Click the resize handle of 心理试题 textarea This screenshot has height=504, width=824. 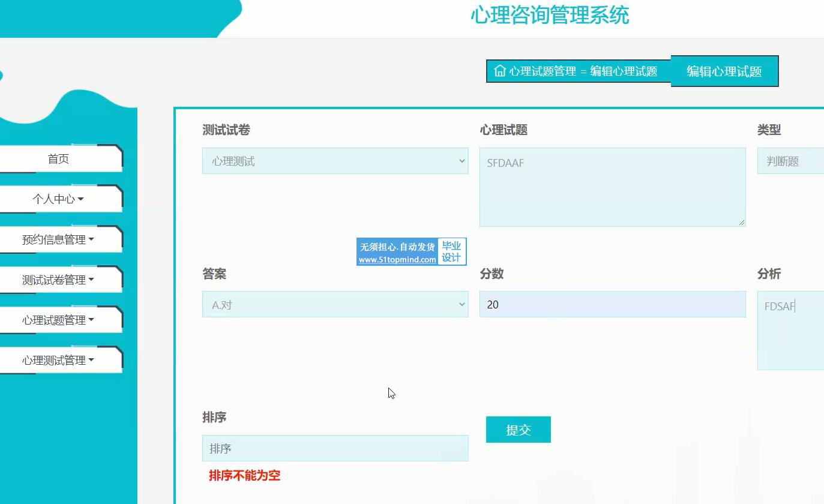[742, 223]
